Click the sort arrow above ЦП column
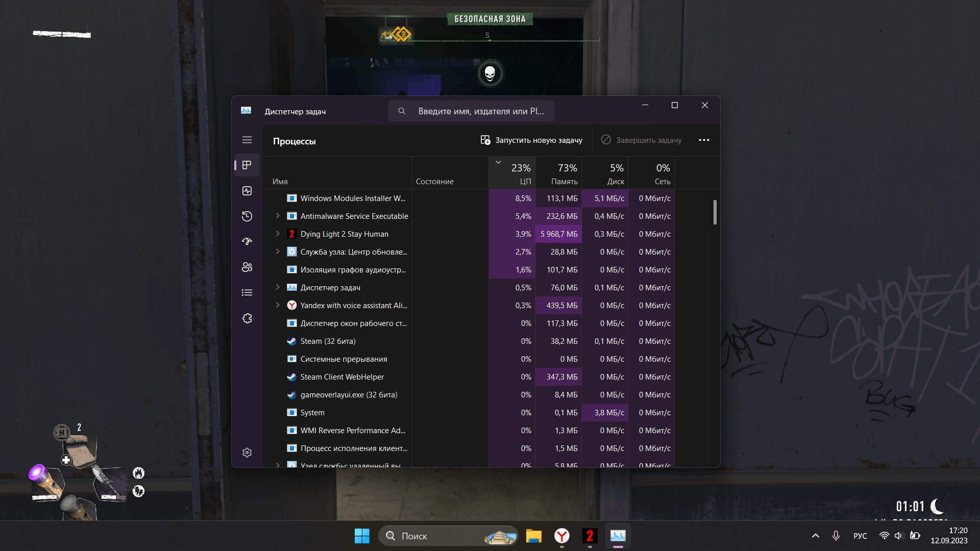980x551 pixels. [x=499, y=162]
